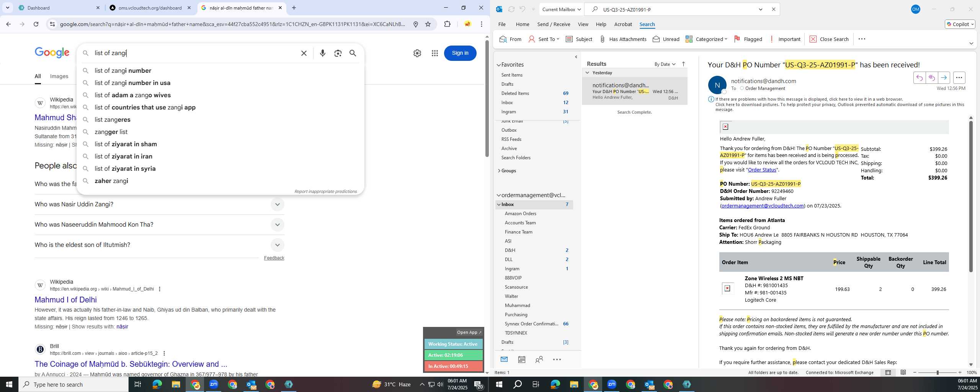Reload the Chrome page
This screenshot has height=392, width=980.
coord(36,24)
